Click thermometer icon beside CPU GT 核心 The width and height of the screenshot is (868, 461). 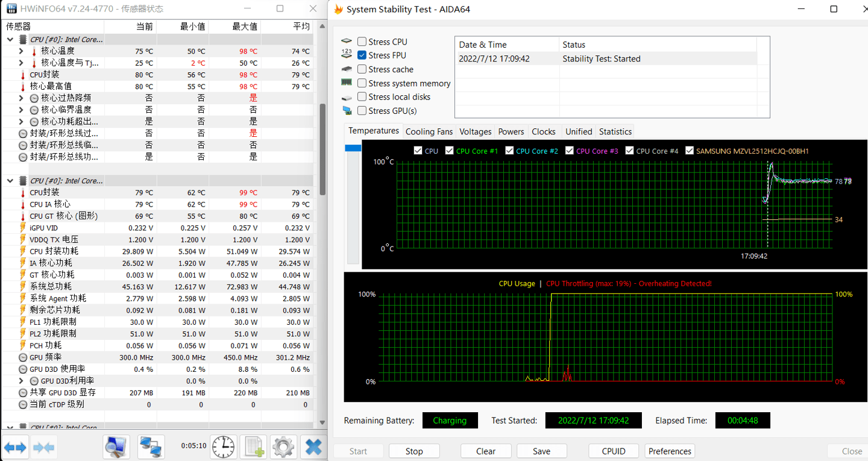coord(23,216)
